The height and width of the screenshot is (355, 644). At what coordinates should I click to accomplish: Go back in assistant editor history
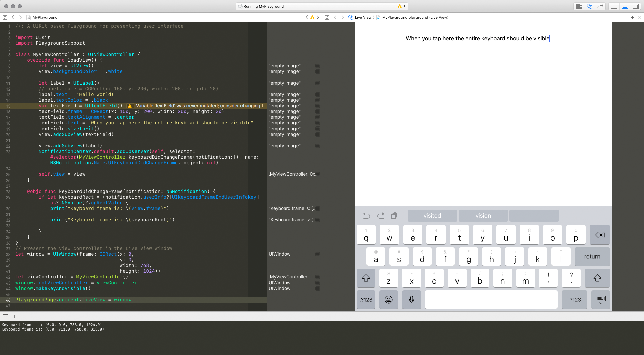pyautogui.click(x=335, y=17)
